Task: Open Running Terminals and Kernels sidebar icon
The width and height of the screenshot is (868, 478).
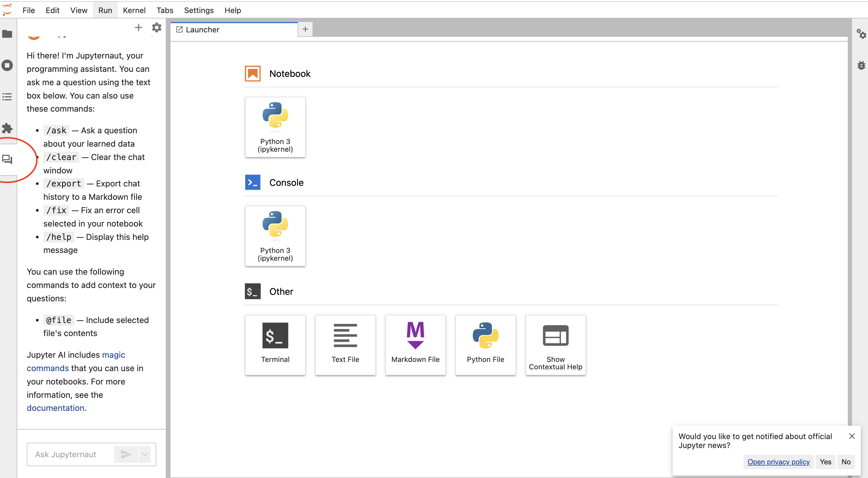Action: 7,65
